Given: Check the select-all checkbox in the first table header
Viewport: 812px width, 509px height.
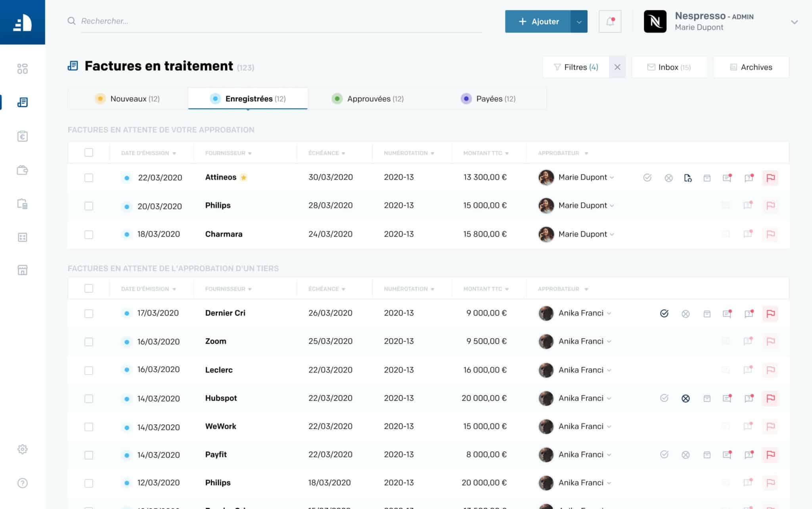Looking at the screenshot, I should click(88, 152).
